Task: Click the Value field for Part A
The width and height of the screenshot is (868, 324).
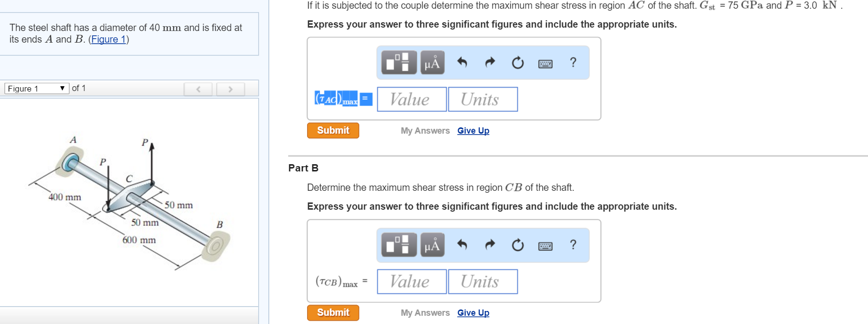Action: point(412,99)
